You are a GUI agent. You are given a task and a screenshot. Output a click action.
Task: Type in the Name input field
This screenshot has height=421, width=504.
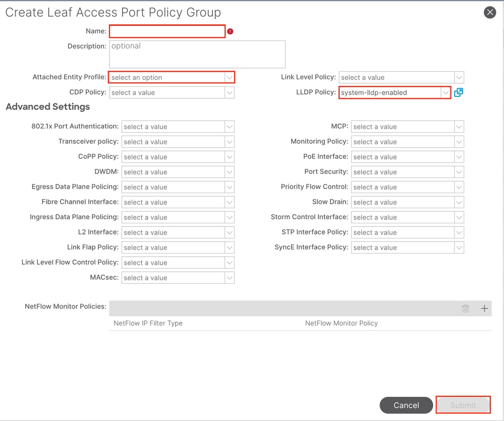pyautogui.click(x=167, y=31)
